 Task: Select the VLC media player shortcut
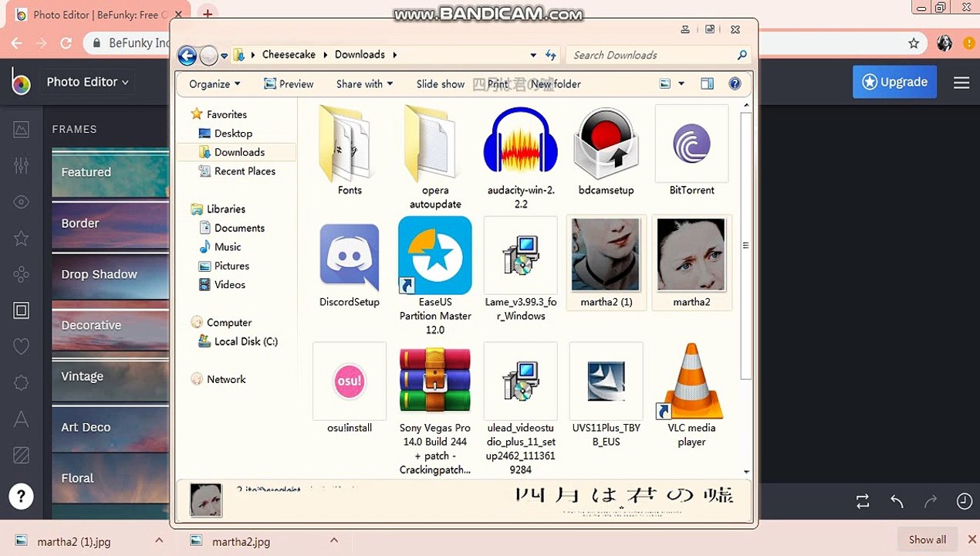(691, 381)
